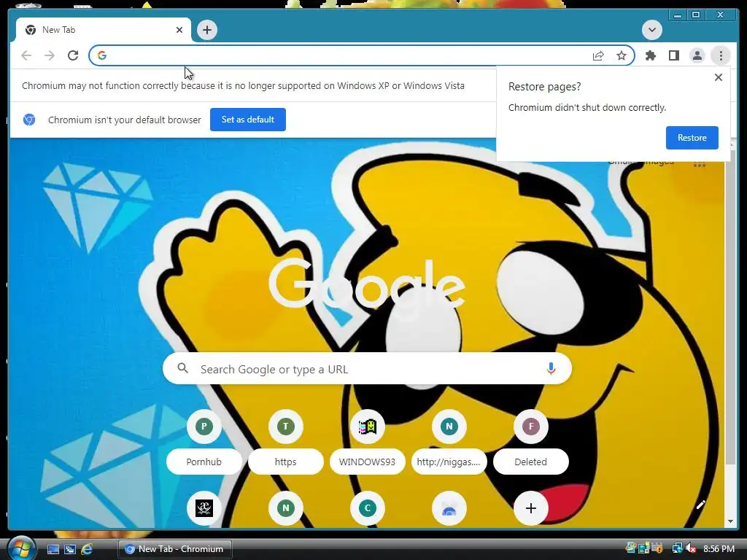Click New Tab - Chromium taskbar button
This screenshot has height=560, width=747.
point(175,549)
